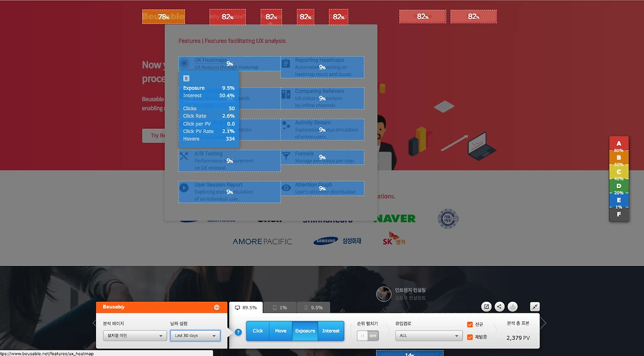Click the Attention Graph eye icon
644x356 pixels.
pyautogui.click(x=286, y=188)
